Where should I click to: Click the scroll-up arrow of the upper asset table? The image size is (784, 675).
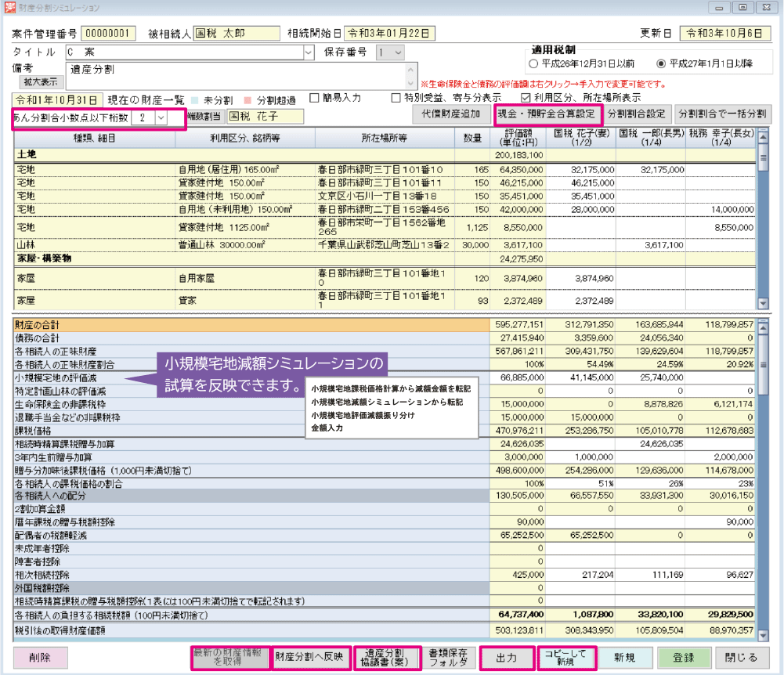click(764, 136)
